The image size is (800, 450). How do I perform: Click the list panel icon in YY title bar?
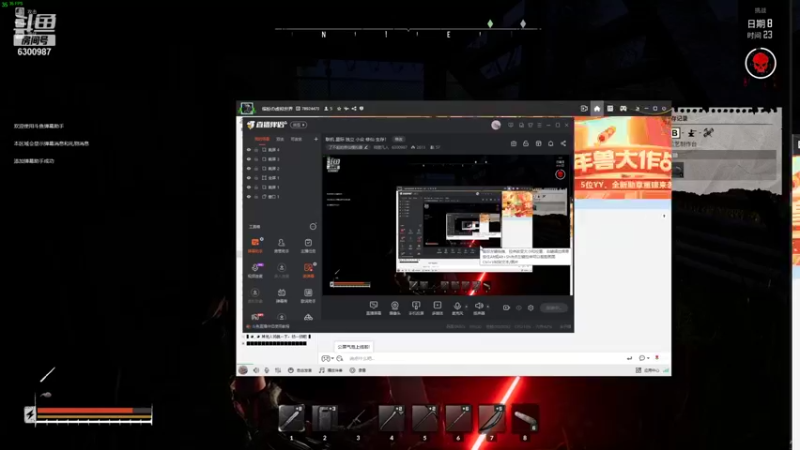pyautogui.click(x=610, y=108)
